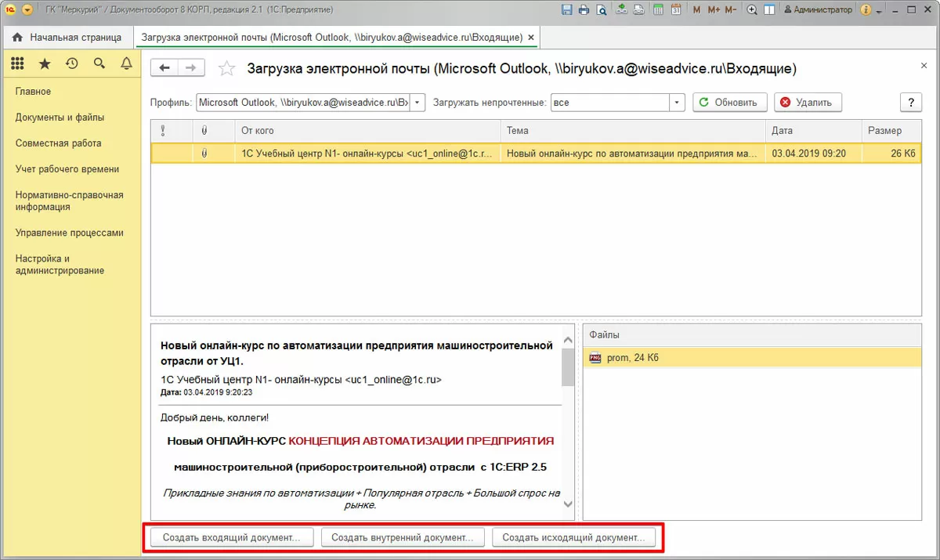Click the Обновить button
This screenshot has width=940, height=560.
pos(729,103)
